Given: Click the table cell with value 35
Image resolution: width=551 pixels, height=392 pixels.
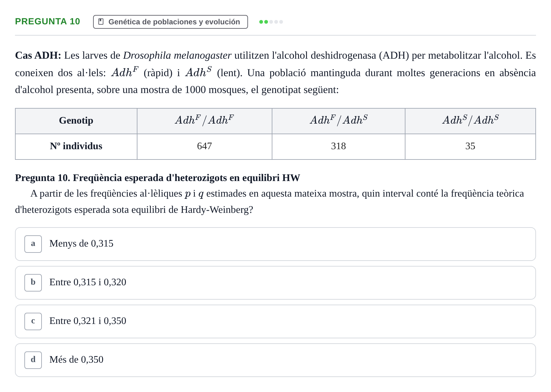Looking at the screenshot, I should pos(470,146).
